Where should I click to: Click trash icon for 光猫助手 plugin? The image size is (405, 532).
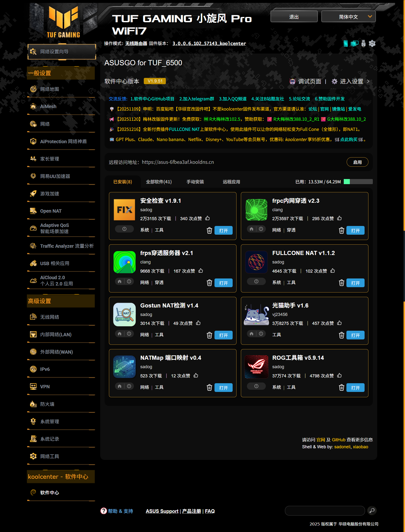click(341, 335)
